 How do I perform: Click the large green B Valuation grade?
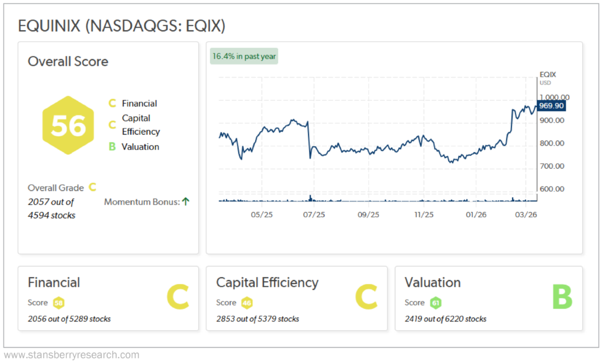click(x=562, y=298)
